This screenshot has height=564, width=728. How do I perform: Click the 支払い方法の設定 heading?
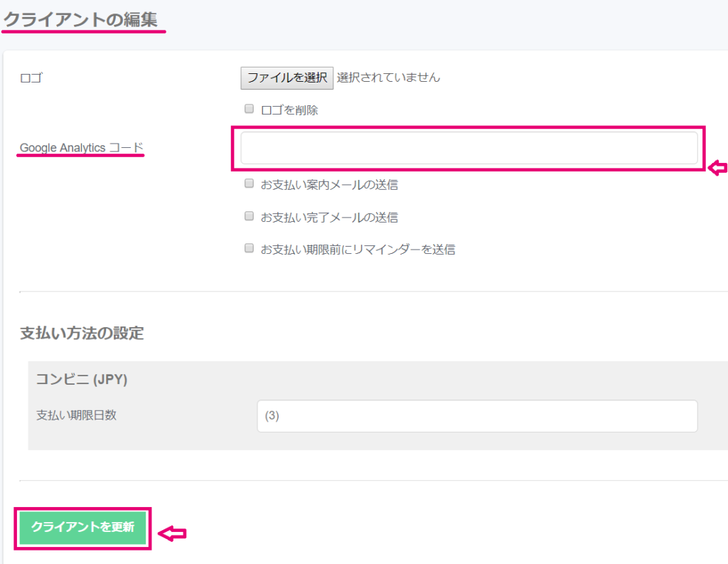coord(82,333)
